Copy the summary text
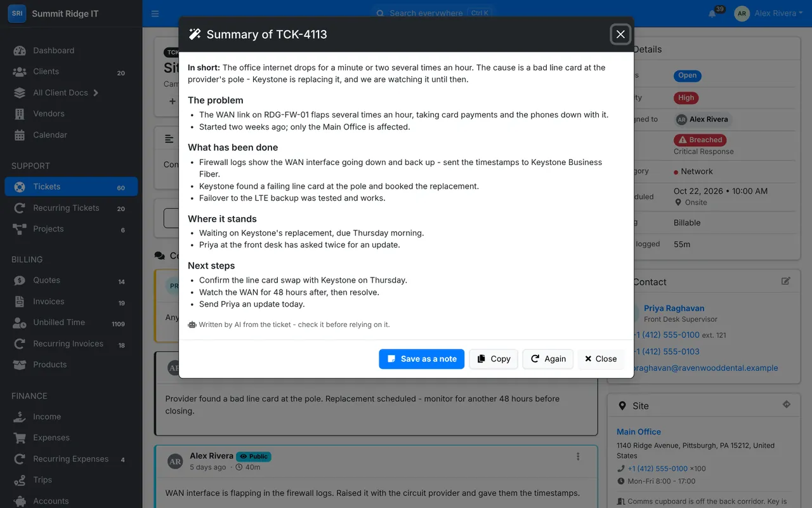The image size is (812, 508). click(x=494, y=359)
